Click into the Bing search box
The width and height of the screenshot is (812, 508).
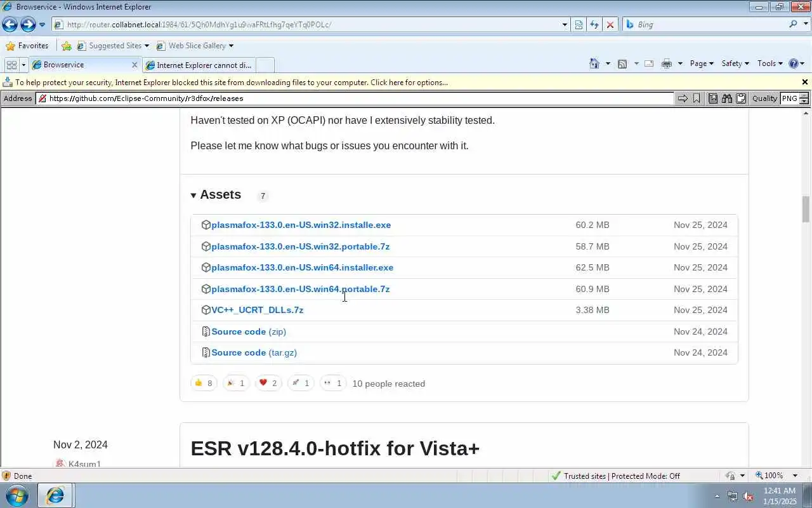click(x=704, y=25)
